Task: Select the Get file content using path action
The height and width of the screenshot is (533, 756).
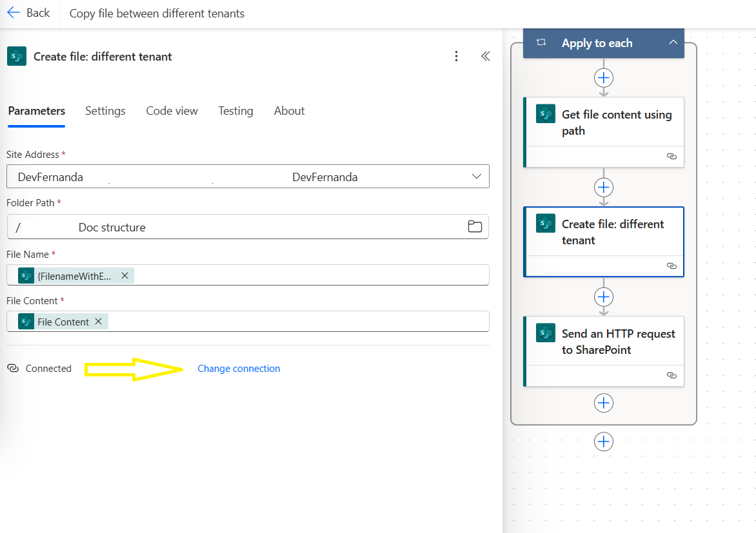Action: [x=604, y=133]
